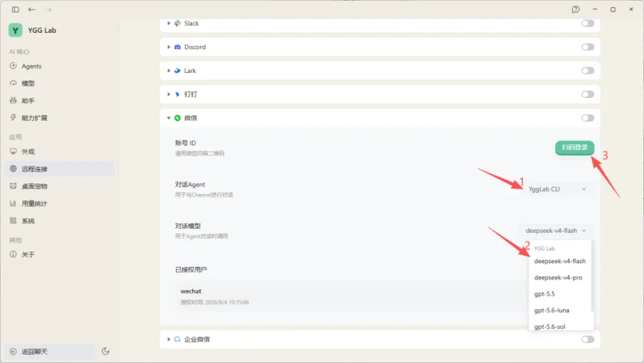This screenshot has width=644, height=363.
Task: Choose deepseek-v4-pro from the list
Action: tap(560, 277)
